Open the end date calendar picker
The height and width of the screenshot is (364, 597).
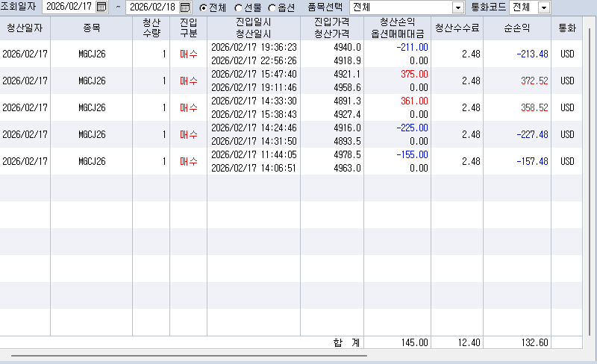point(184,7)
